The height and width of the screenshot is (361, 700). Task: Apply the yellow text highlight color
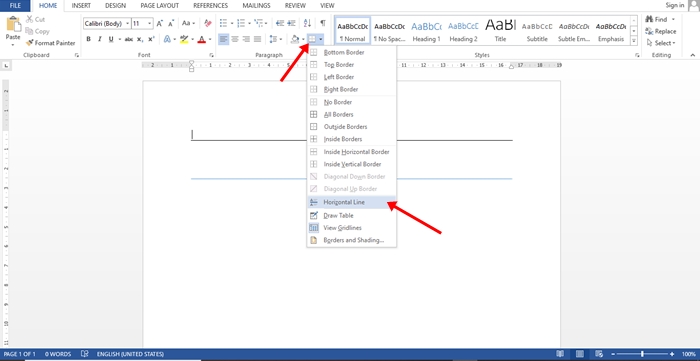pyautogui.click(x=184, y=39)
